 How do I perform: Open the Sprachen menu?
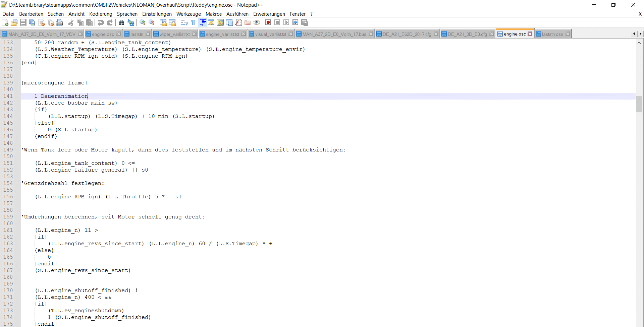127,14
